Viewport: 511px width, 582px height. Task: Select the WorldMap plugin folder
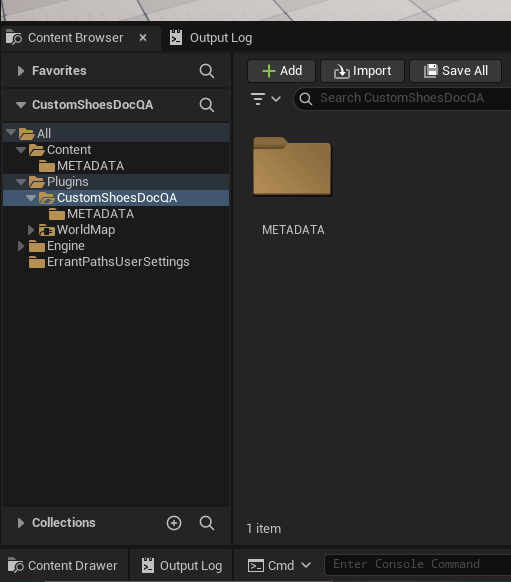click(x=116, y=229)
